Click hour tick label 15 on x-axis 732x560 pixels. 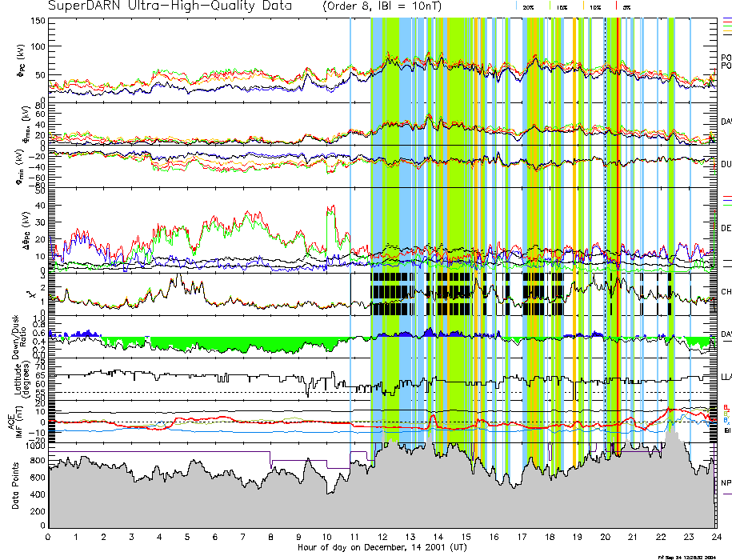466,537
